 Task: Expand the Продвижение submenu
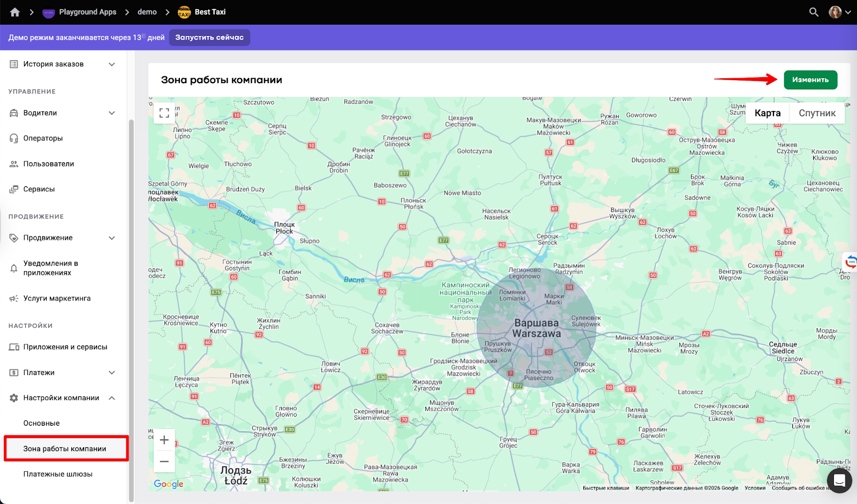pos(112,238)
